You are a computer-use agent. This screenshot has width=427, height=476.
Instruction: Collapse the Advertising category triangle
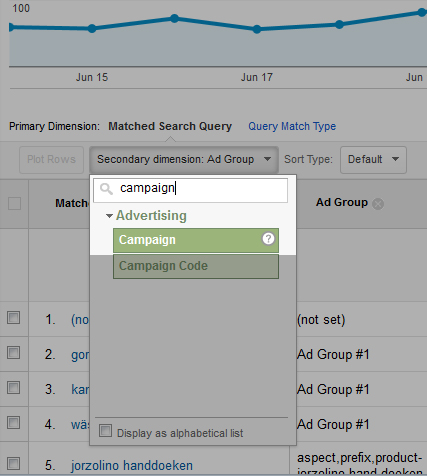click(x=109, y=216)
